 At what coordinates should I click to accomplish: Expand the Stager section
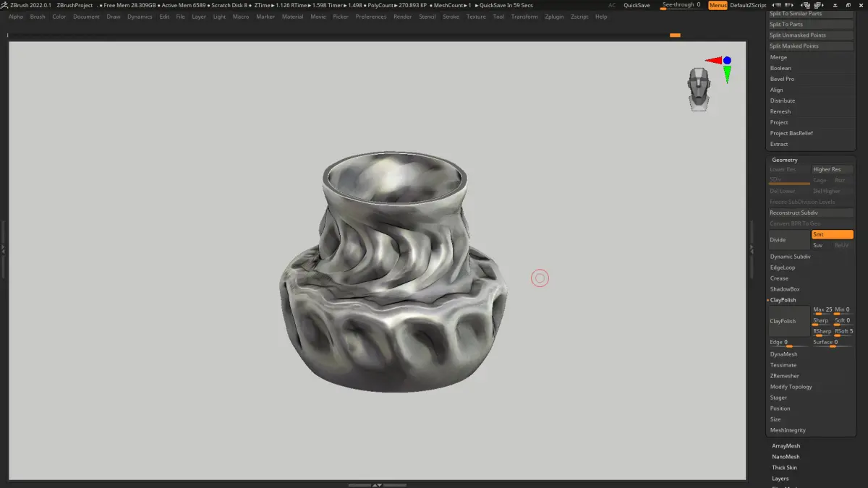click(x=778, y=398)
